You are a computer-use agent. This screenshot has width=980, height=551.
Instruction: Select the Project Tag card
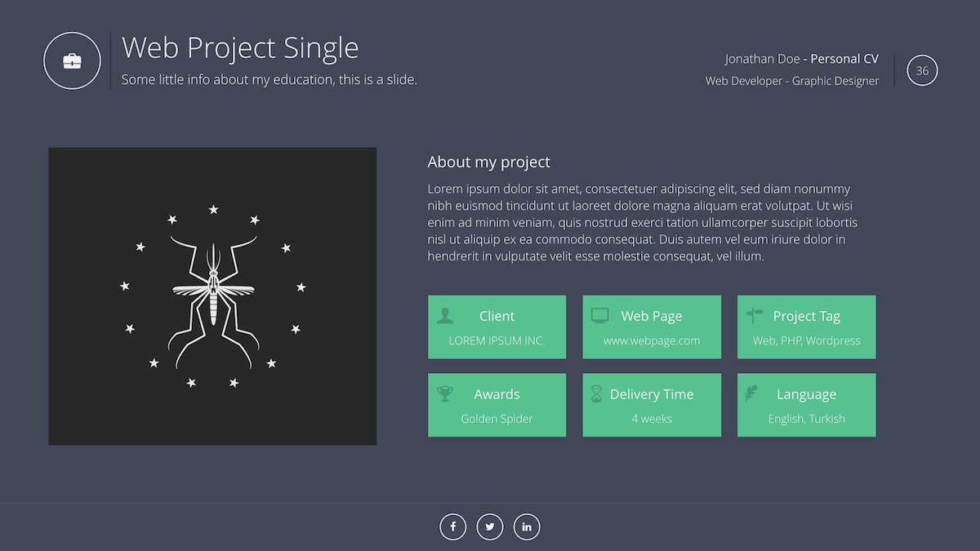tap(806, 327)
